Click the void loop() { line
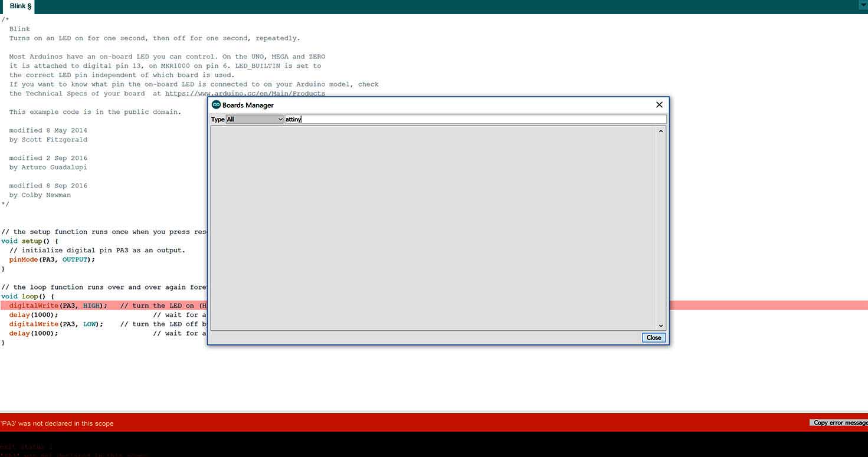 tap(28, 297)
